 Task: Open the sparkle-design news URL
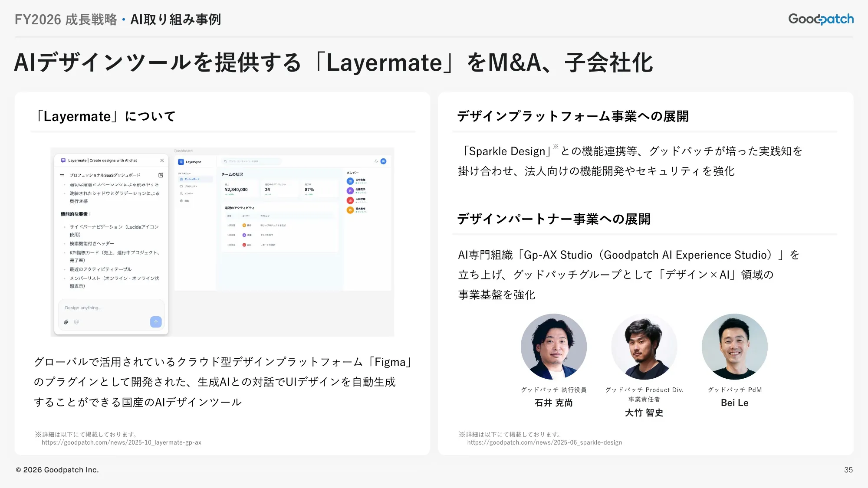click(x=545, y=442)
